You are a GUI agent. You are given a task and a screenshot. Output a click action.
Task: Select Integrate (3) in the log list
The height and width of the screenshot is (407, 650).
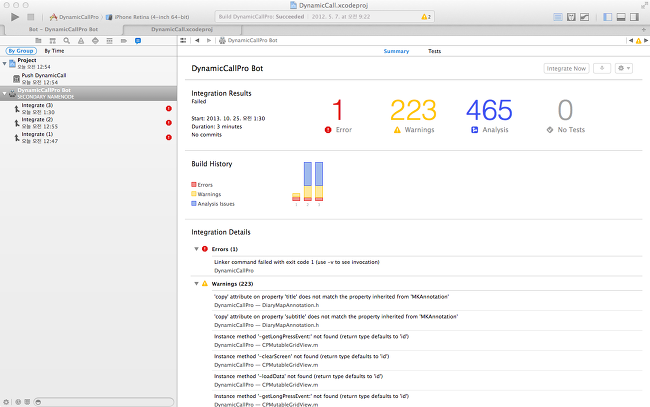tap(88, 109)
